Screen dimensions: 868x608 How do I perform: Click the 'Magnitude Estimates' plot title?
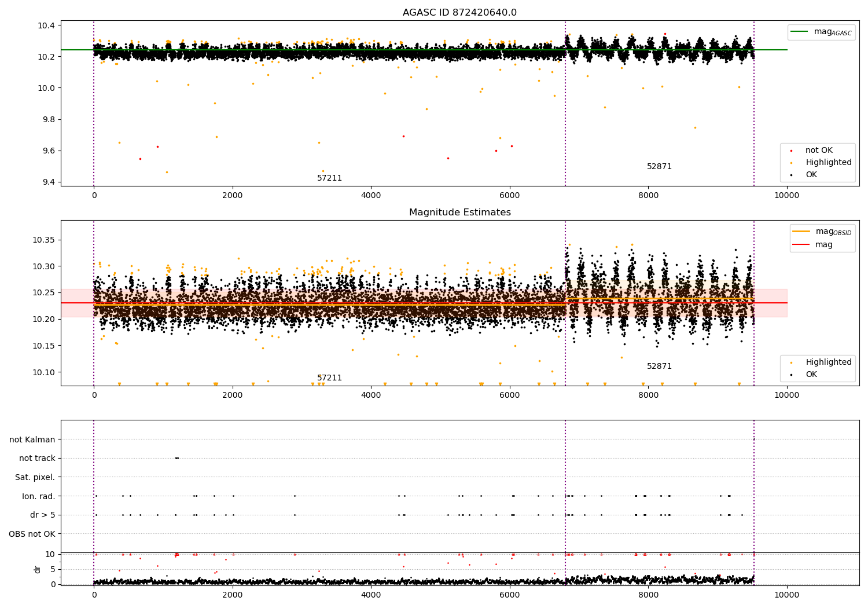tap(459, 213)
